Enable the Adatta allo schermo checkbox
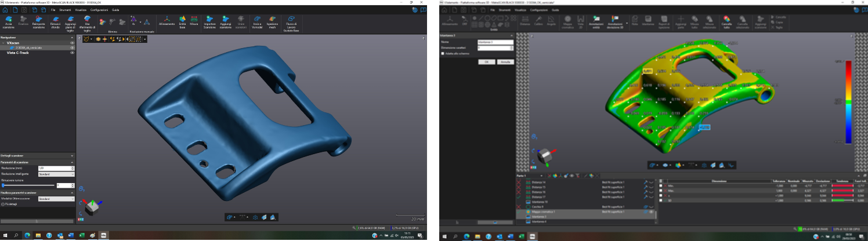 [x=443, y=53]
